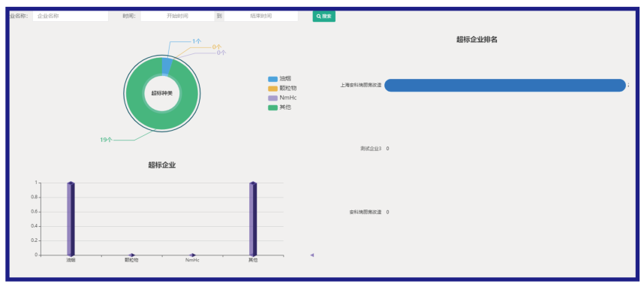Toggle the 油烟 legend entry
Viewport: 644px width, 284px height.
click(280, 78)
